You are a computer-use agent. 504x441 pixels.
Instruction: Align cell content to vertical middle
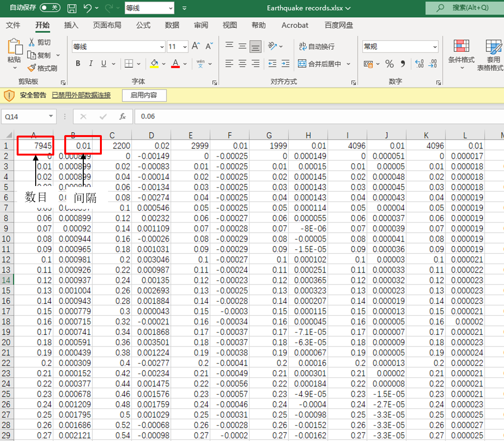click(x=242, y=46)
